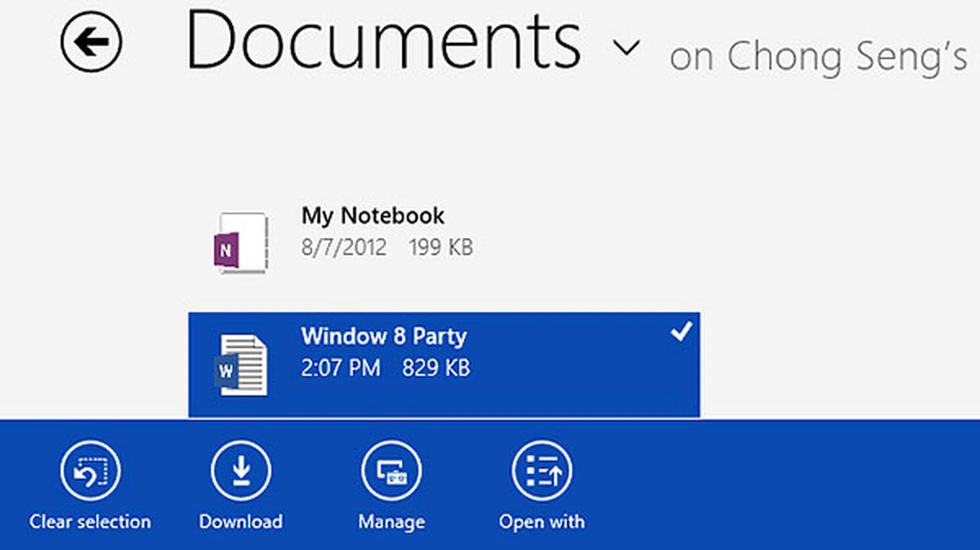The height and width of the screenshot is (550, 980).
Task: Expand the Documents folder dropdown chevron
Action: pos(626,48)
